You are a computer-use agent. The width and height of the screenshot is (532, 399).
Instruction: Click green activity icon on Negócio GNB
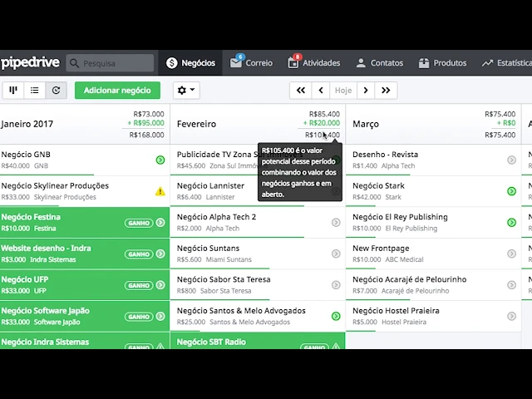160,160
